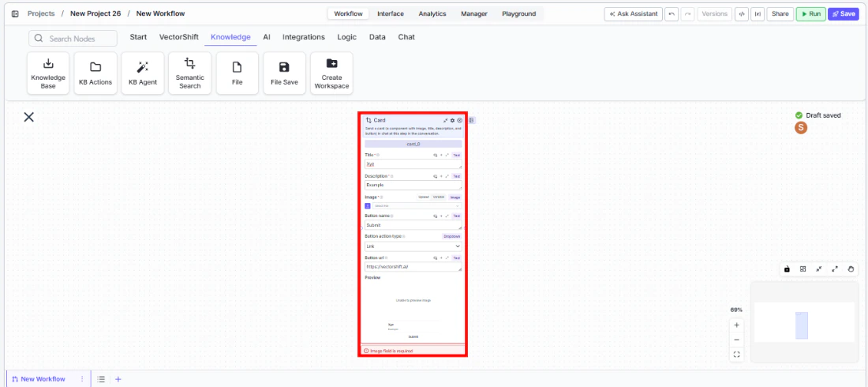Image resolution: width=868 pixels, height=387 pixels.
Task: Open the workflow list icon at the bottom
Action: 101,379
